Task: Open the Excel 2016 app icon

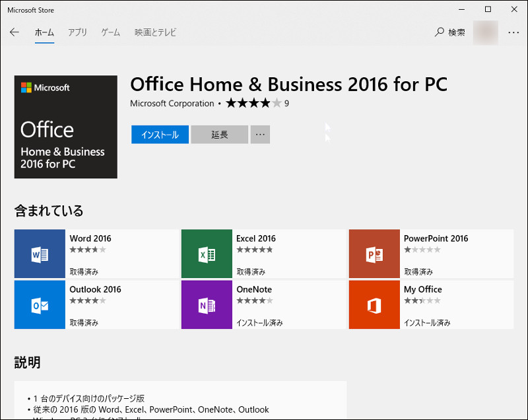Action: 207,254
